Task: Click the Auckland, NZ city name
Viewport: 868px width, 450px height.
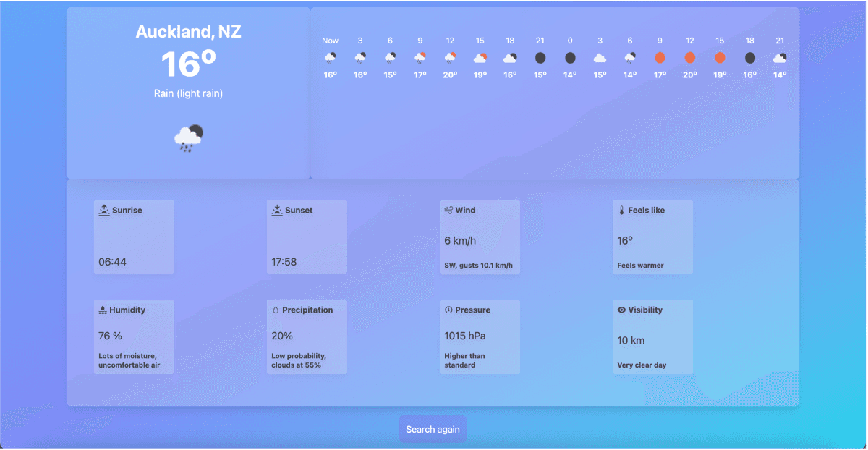Action: 188,32
